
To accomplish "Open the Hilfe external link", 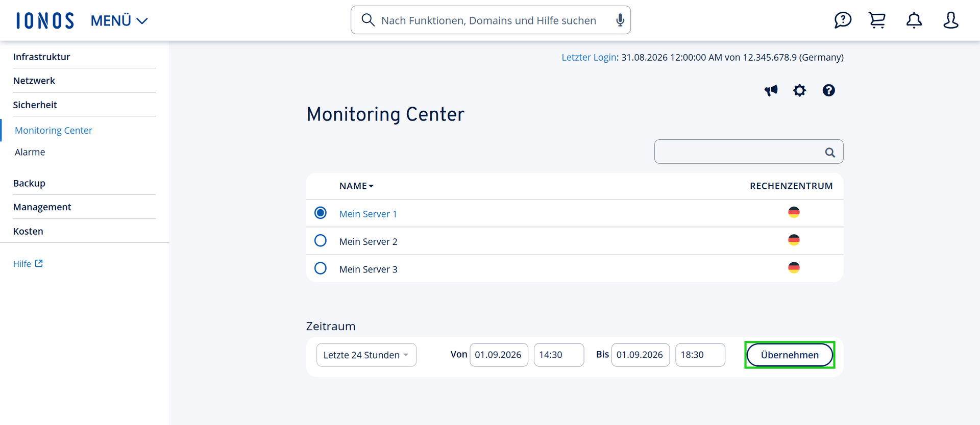I will click(28, 264).
